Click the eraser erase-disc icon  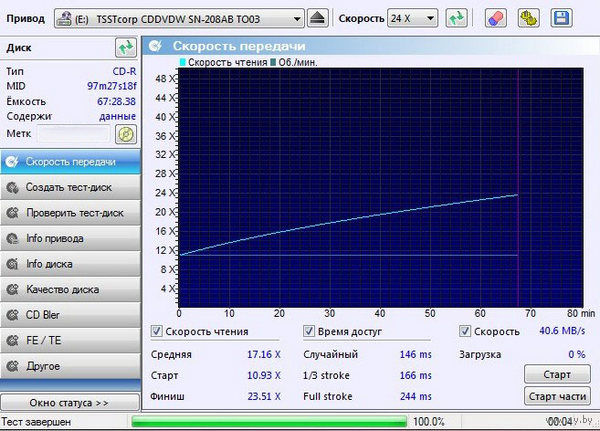point(496,18)
